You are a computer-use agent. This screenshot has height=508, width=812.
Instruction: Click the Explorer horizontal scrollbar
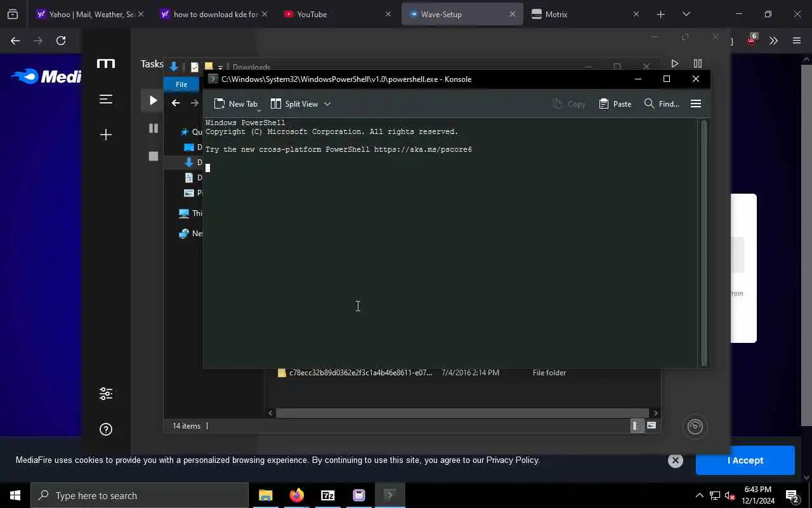coord(462,413)
